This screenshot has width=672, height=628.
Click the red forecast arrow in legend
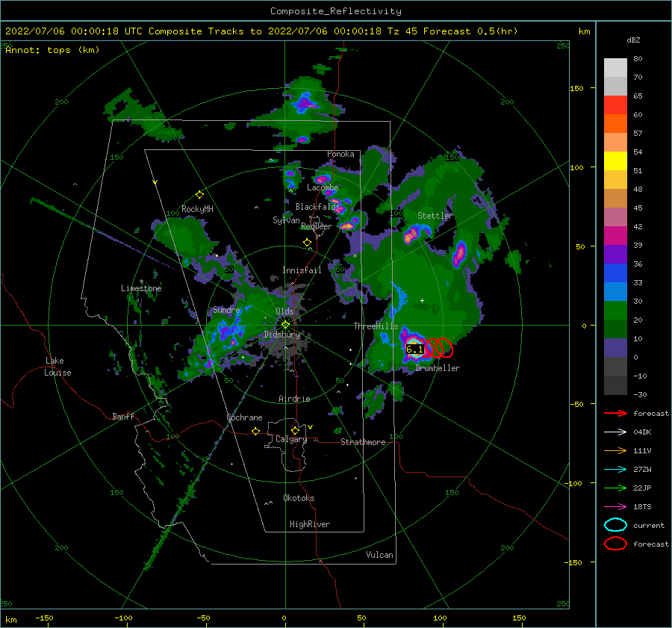615,413
